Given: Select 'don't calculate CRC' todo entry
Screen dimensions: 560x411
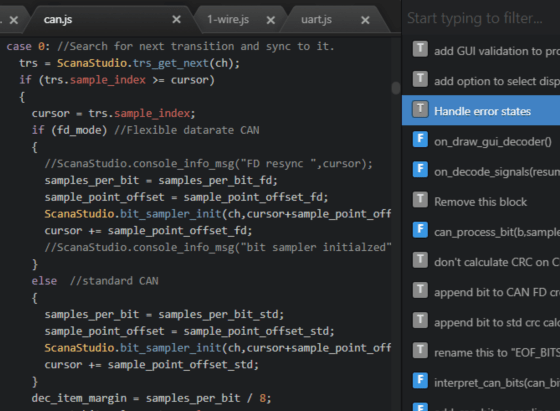Looking at the screenshot, I should click(x=481, y=261).
